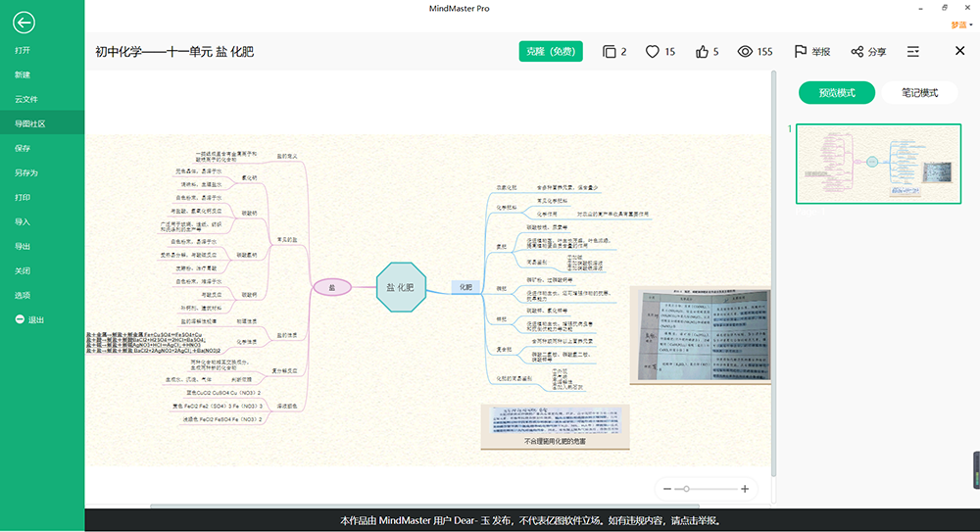Open the 打开 menu item
The image size is (980, 532).
point(23,50)
